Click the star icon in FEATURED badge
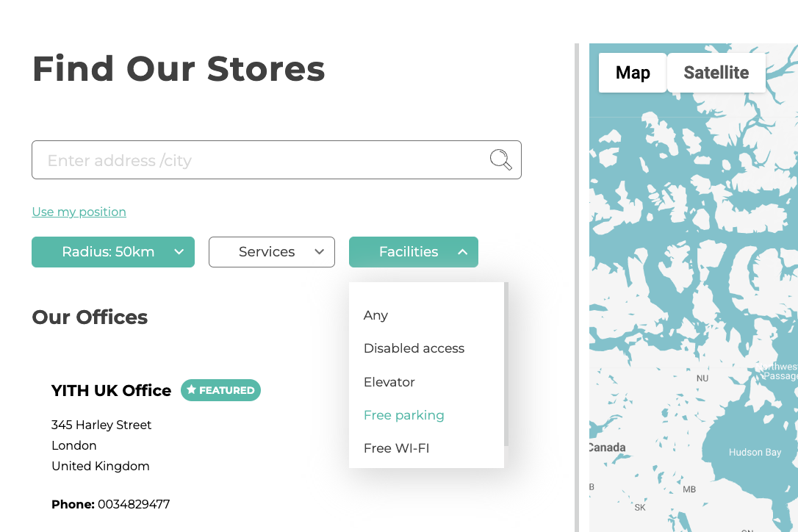Viewport: 798px width, 532px height. 191,390
